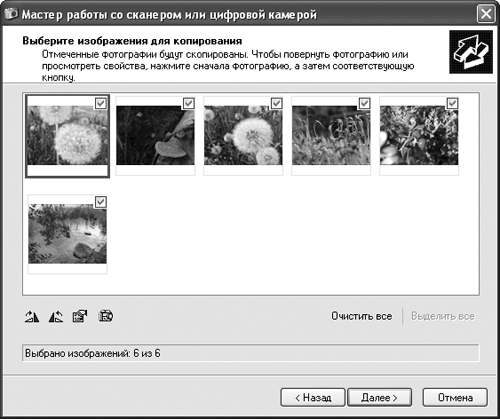
Task: Cancel the wizard with Отмена
Action: point(455,397)
